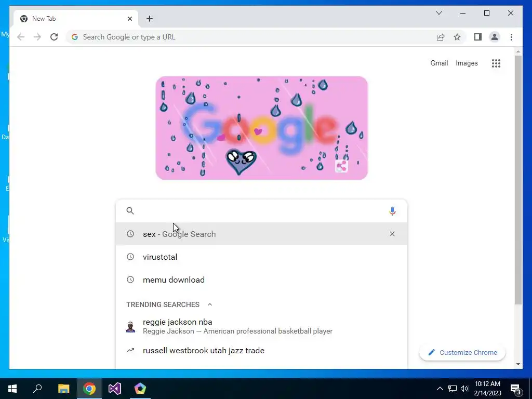Viewport: 532px width, 399px height.
Task: Select the 'memu download' suggestion
Action: 261,280
